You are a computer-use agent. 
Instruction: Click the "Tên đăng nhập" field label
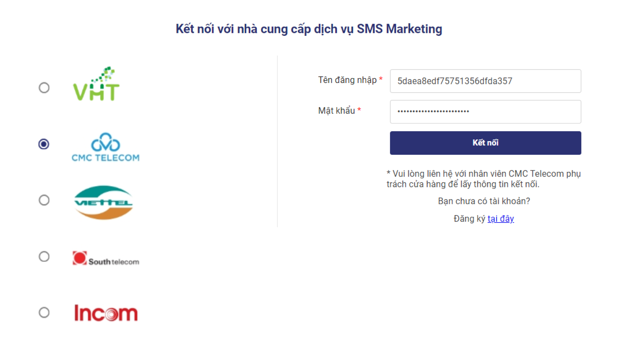pos(347,80)
